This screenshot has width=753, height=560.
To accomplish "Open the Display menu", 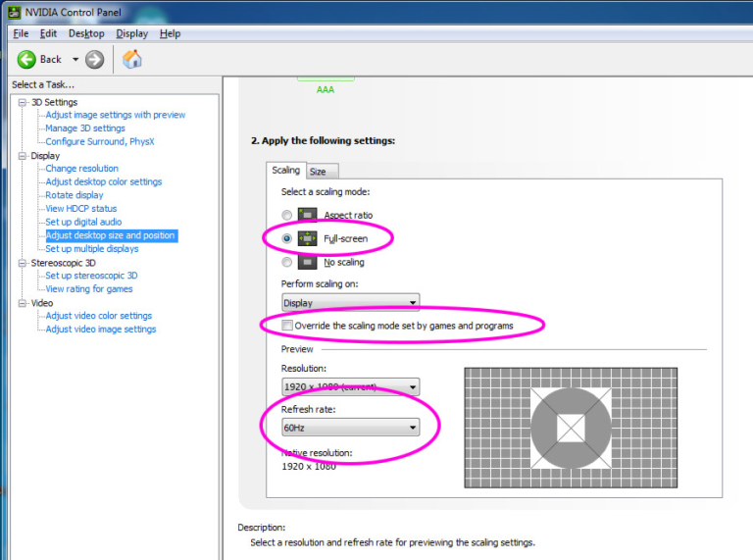I will click(132, 33).
